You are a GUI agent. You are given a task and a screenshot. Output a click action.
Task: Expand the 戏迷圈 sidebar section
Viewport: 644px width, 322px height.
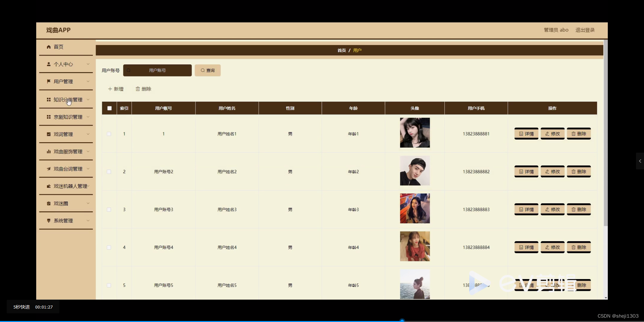pyautogui.click(x=66, y=203)
